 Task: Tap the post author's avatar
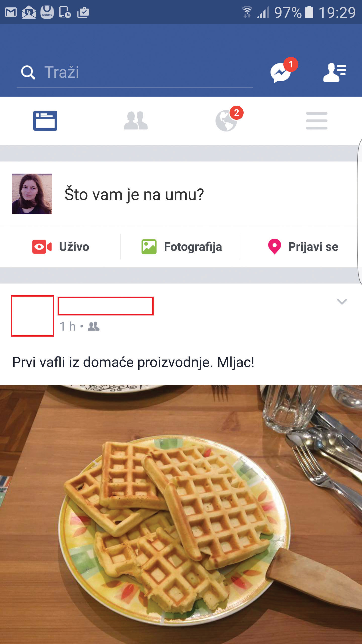(33, 316)
